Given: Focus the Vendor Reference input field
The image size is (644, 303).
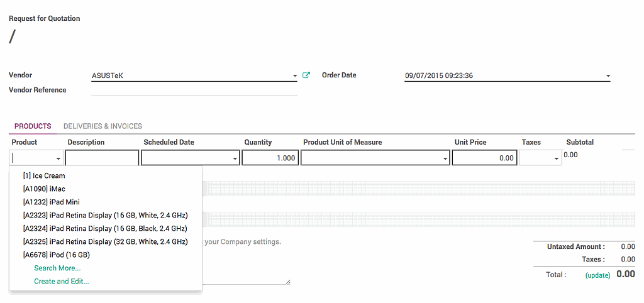Looking at the screenshot, I should click(194, 90).
